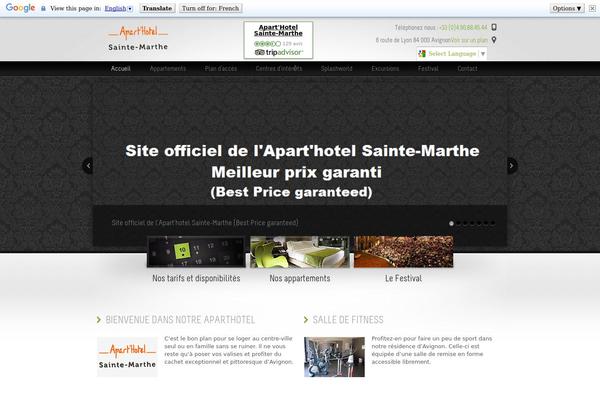
Task: Click the Bienvenue dans notre Aparthotel heading
Action: click(180, 320)
